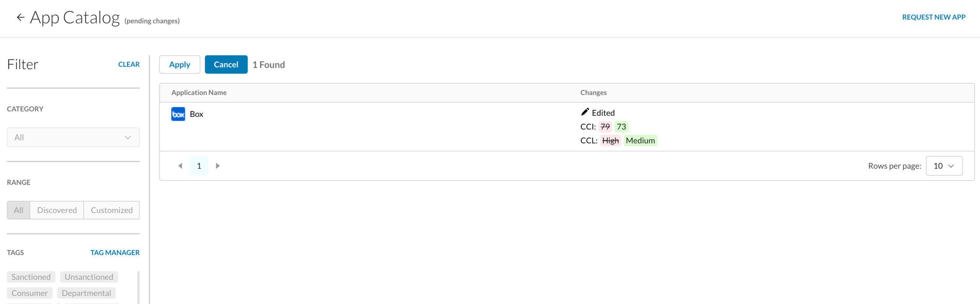Image resolution: width=980 pixels, height=304 pixels.
Task: Select page 1 in pagination
Action: 199,166
